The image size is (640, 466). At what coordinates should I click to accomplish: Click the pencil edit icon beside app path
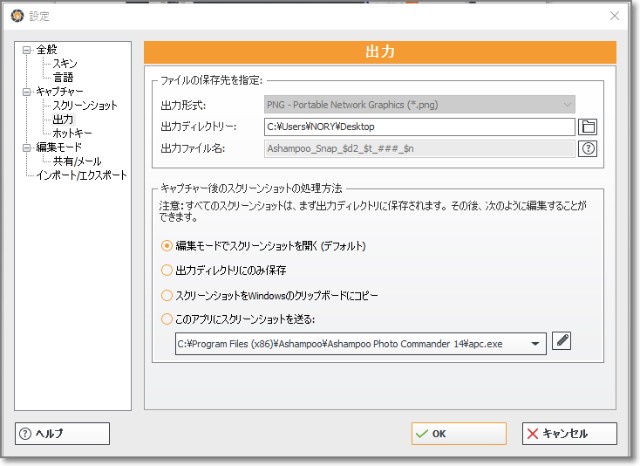(x=562, y=342)
